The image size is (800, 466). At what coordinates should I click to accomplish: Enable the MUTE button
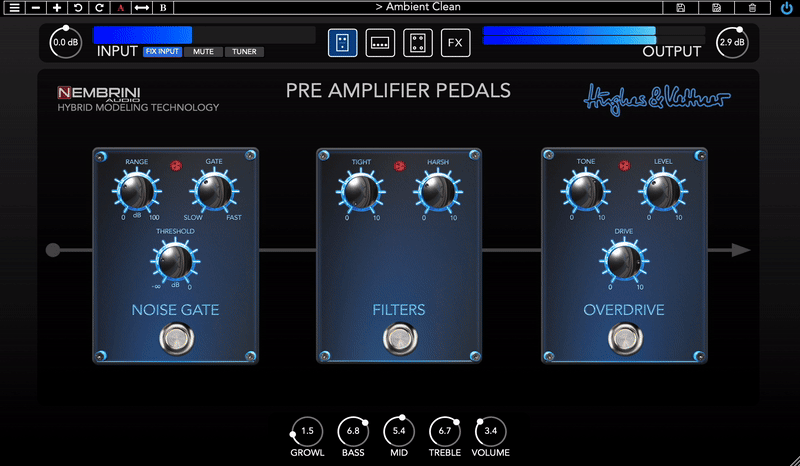tap(203, 52)
